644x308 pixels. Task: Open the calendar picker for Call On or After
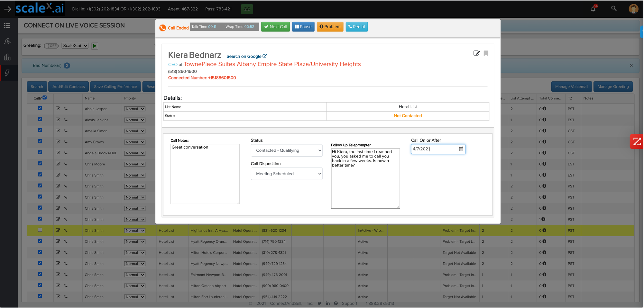click(461, 149)
